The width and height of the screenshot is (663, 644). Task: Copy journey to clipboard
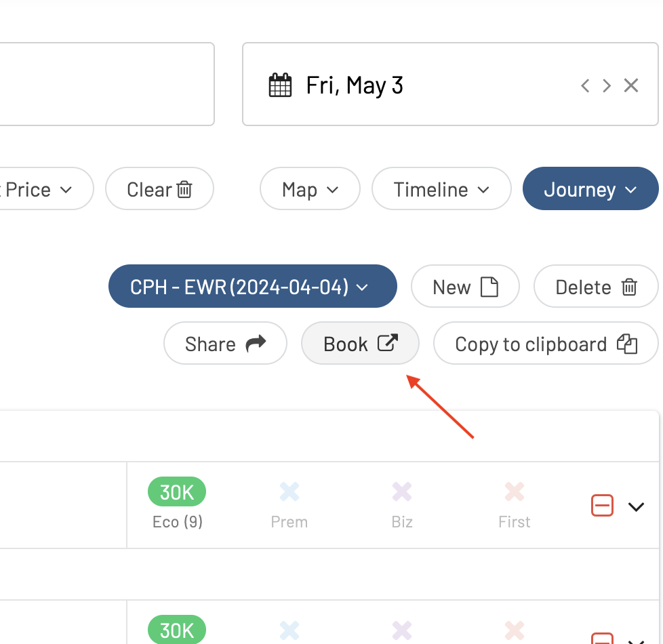pyautogui.click(x=546, y=344)
